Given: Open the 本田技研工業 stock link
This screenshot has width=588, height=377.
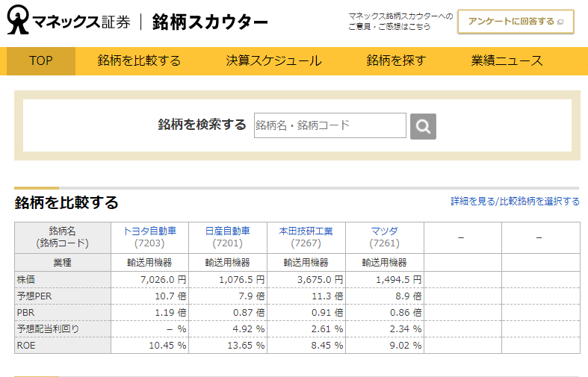Looking at the screenshot, I should point(306,231).
